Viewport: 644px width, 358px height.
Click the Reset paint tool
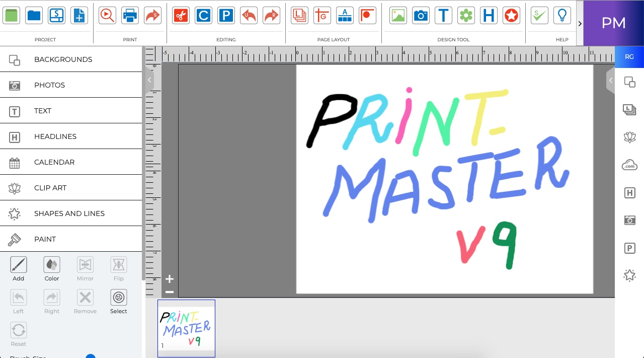[19, 334]
